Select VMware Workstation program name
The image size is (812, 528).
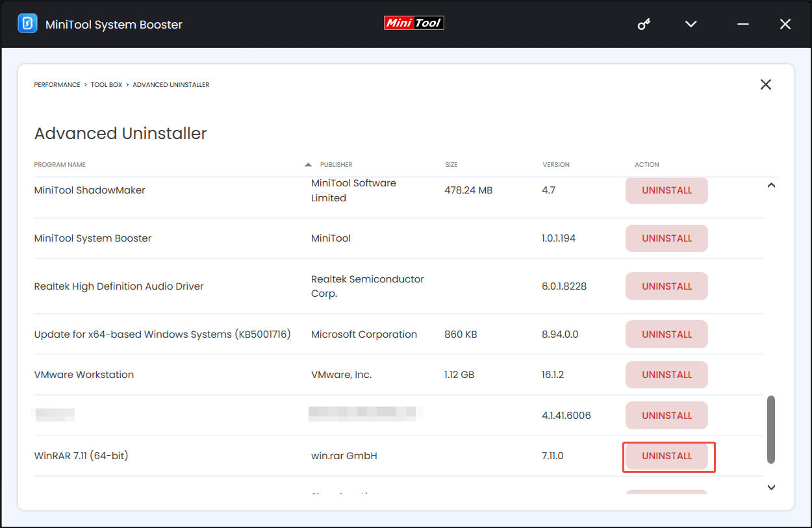(x=84, y=375)
